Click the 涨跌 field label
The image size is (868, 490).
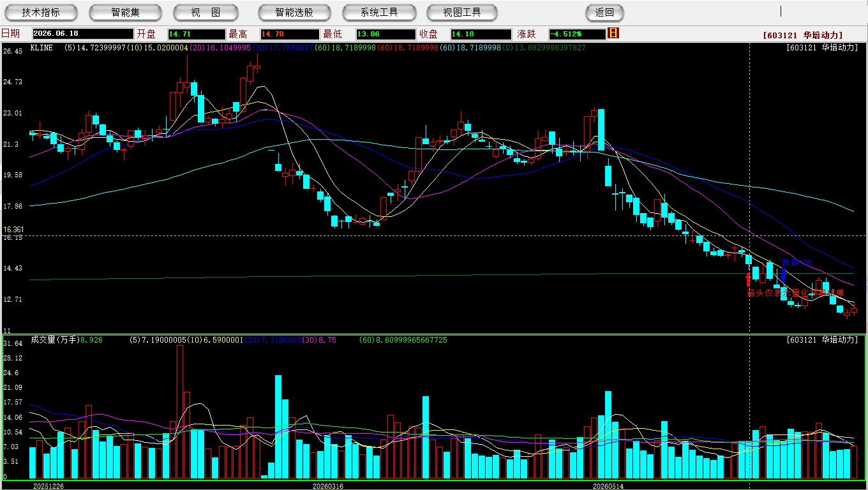527,34
